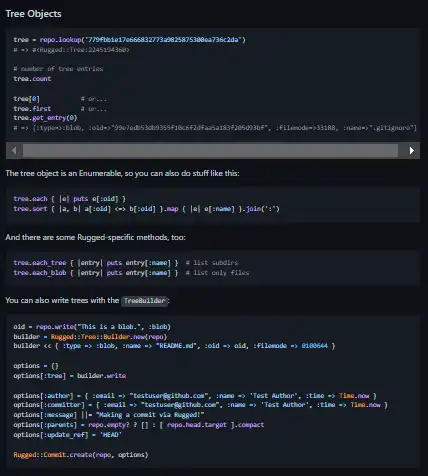This screenshot has width=428, height=476.
Task: Click the code block's right scroll arrow
Action: (x=412, y=151)
